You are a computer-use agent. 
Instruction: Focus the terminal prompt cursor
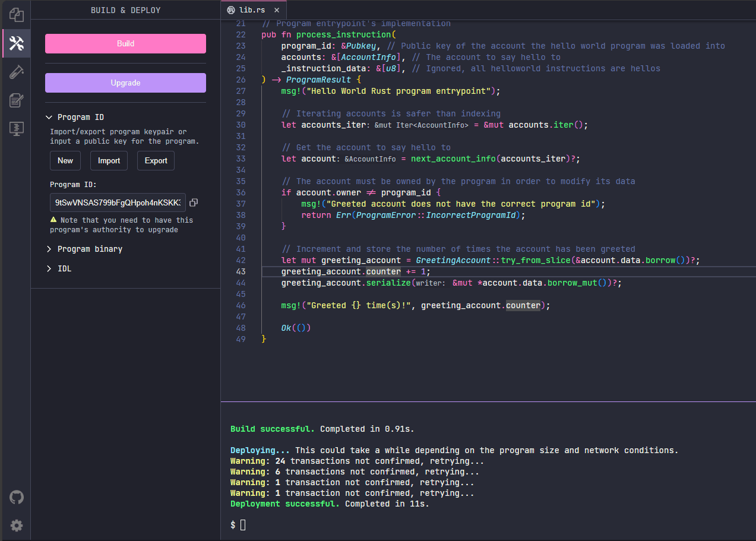click(x=243, y=525)
